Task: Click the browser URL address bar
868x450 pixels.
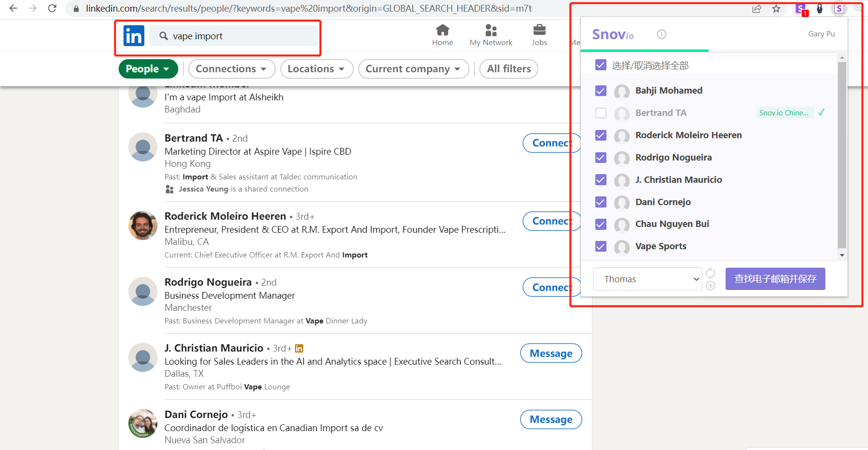Action: click(x=309, y=9)
